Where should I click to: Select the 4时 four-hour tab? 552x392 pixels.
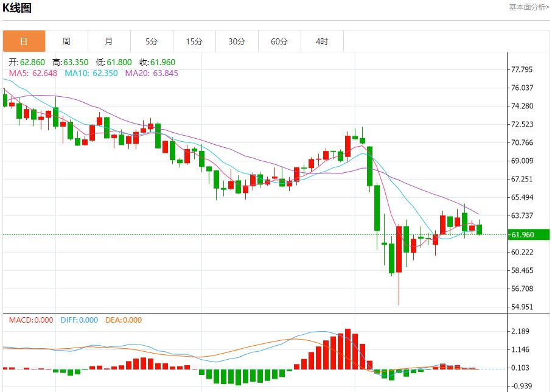(x=322, y=41)
